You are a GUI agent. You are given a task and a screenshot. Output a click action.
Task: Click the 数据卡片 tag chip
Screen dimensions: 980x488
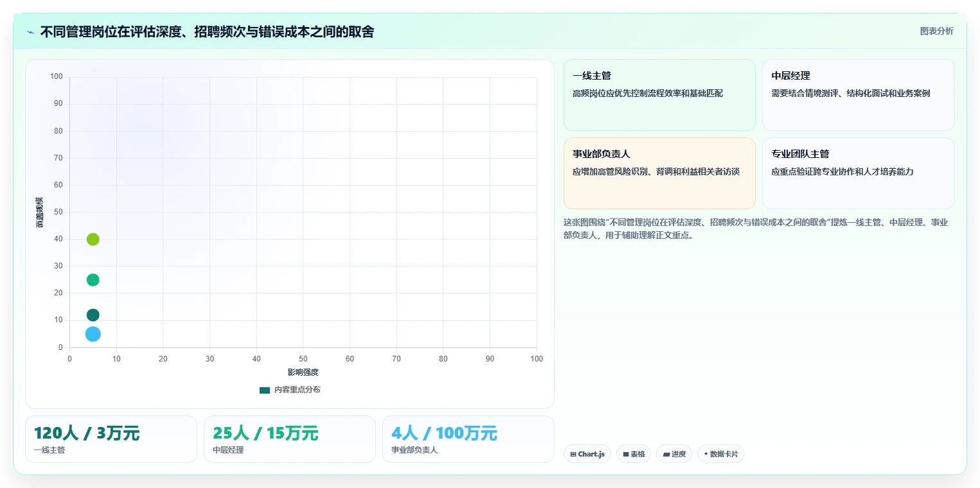(x=721, y=454)
